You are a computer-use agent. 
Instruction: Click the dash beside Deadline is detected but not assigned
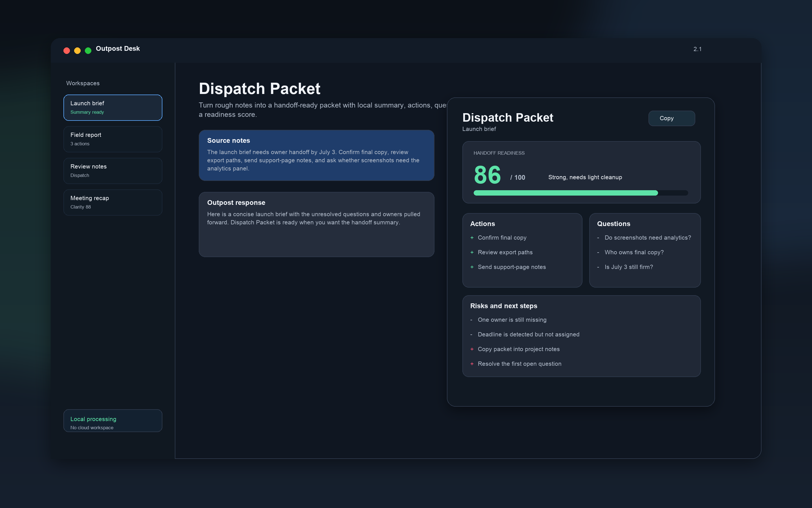pyautogui.click(x=471, y=335)
